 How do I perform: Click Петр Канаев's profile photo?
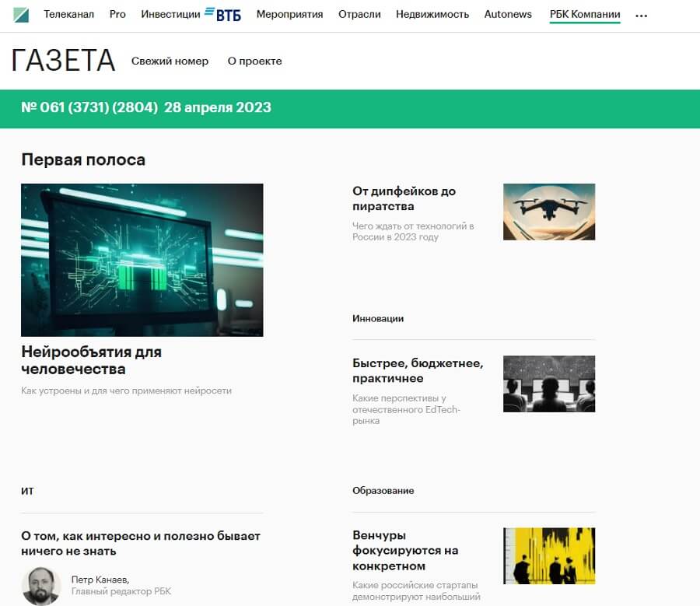click(x=44, y=585)
